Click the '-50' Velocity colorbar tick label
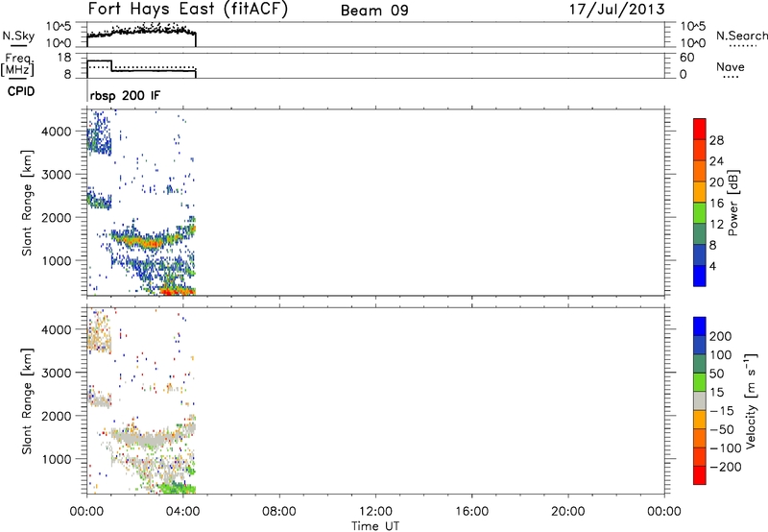The image size is (768, 532). click(722, 429)
